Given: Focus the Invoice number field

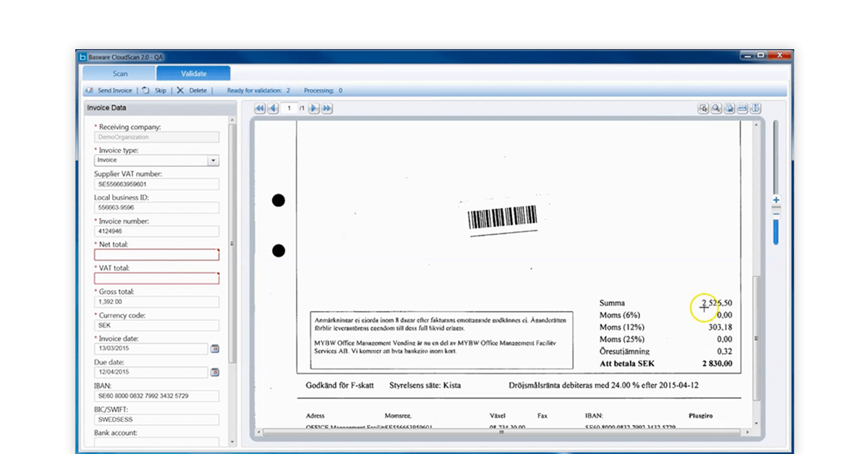Looking at the screenshot, I should [x=156, y=231].
